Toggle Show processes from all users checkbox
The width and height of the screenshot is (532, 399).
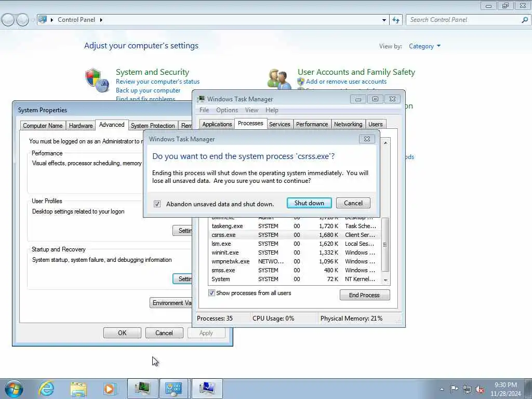[211, 293]
